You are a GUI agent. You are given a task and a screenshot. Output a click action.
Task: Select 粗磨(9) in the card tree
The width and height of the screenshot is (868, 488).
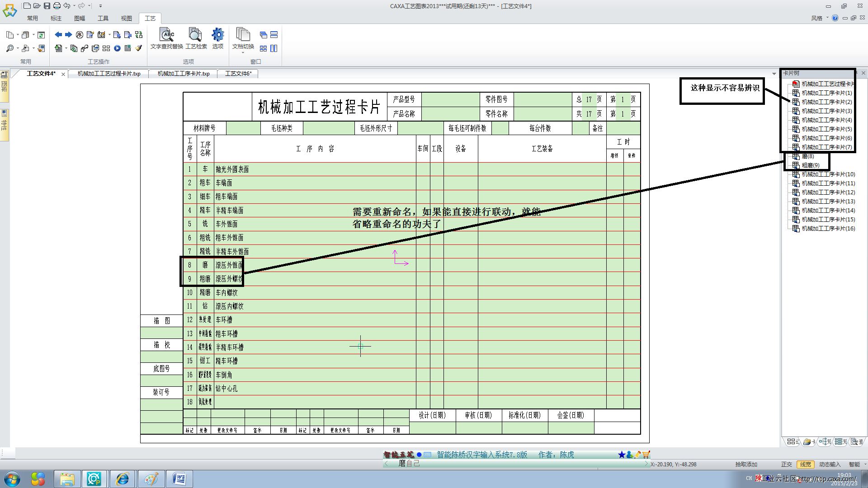tap(810, 165)
